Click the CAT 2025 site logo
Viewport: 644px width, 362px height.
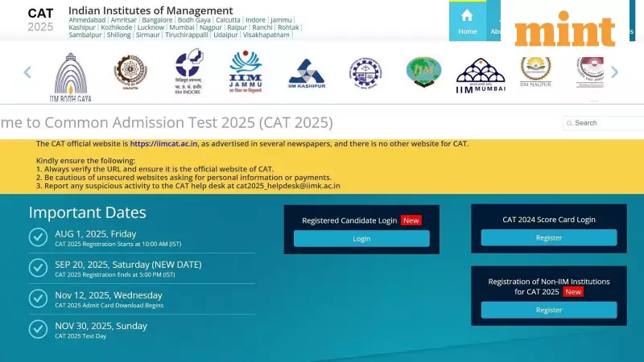[x=40, y=19]
